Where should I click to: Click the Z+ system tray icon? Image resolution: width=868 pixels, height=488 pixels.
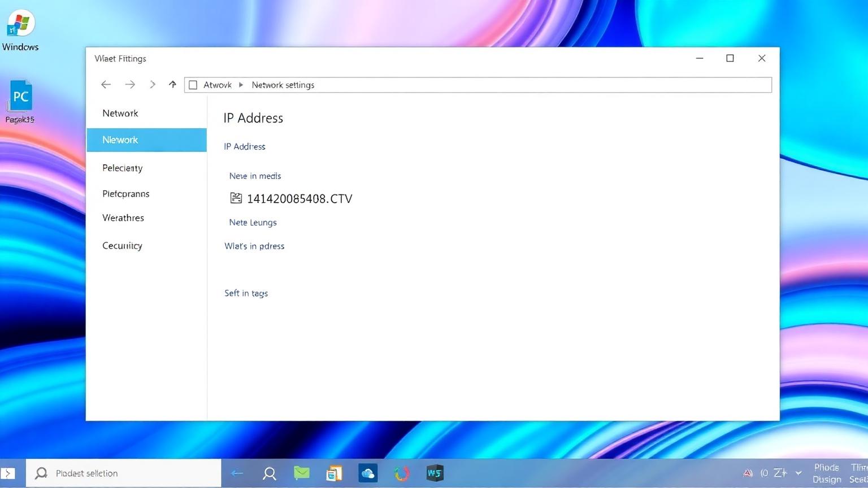[780, 473]
